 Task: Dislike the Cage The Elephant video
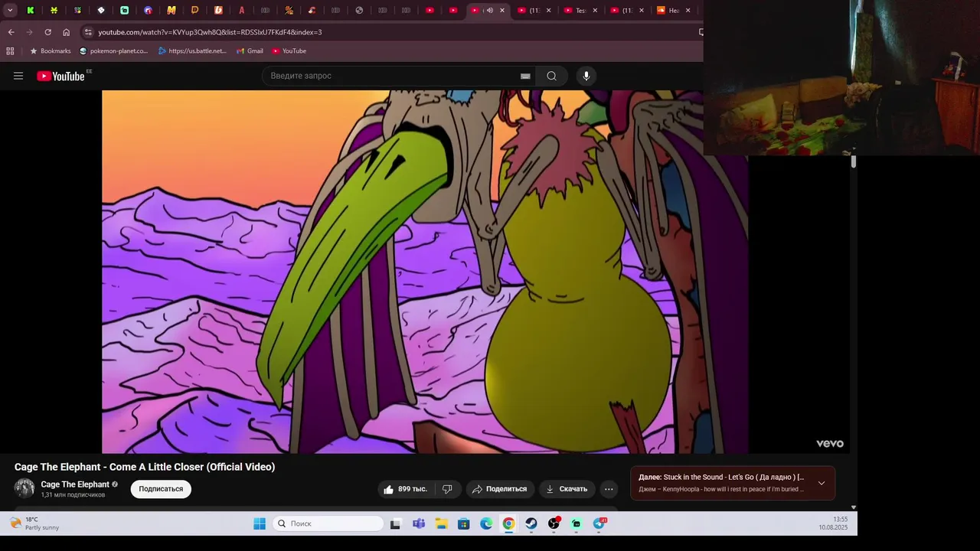click(448, 489)
